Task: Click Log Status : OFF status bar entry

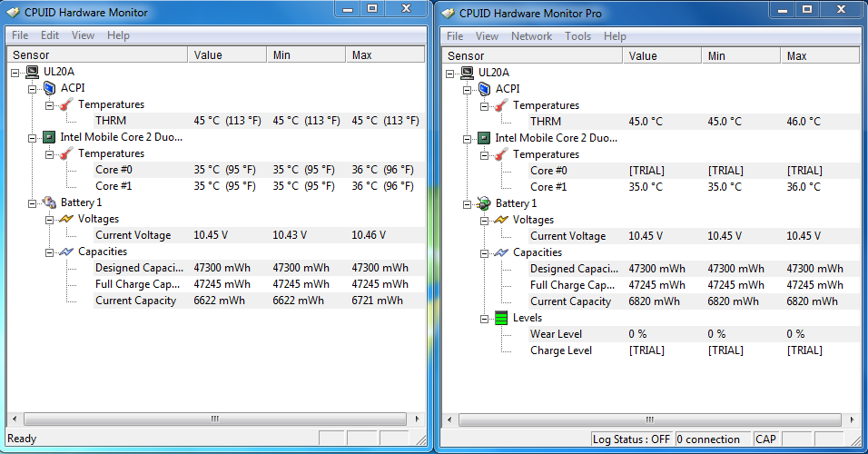Action: pyautogui.click(x=631, y=439)
